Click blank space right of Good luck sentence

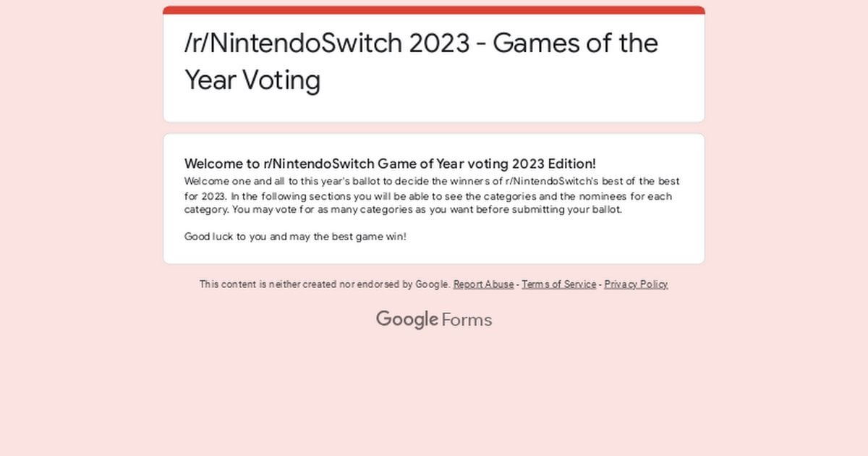(x=550, y=237)
